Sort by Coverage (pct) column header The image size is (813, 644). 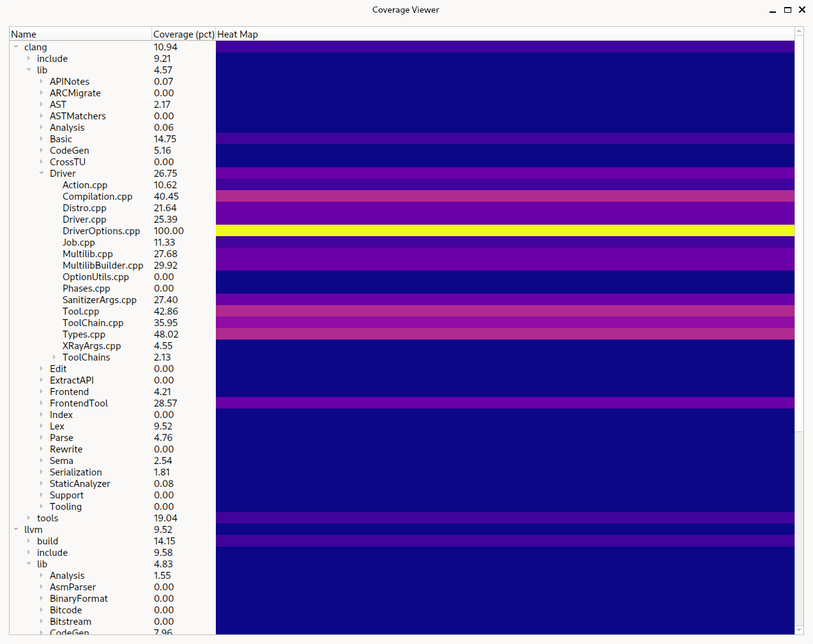[184, 34]
